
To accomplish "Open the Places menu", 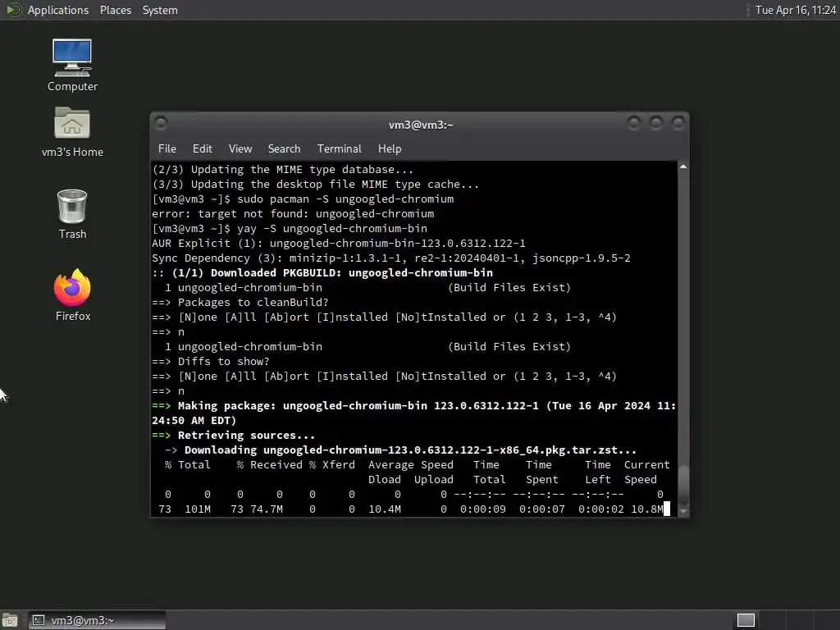I will click(x=115, y=10).
